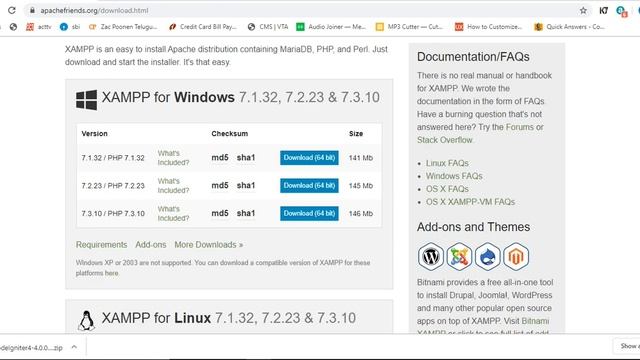Open the CMS | VTA bookmark

pos(268,27)
